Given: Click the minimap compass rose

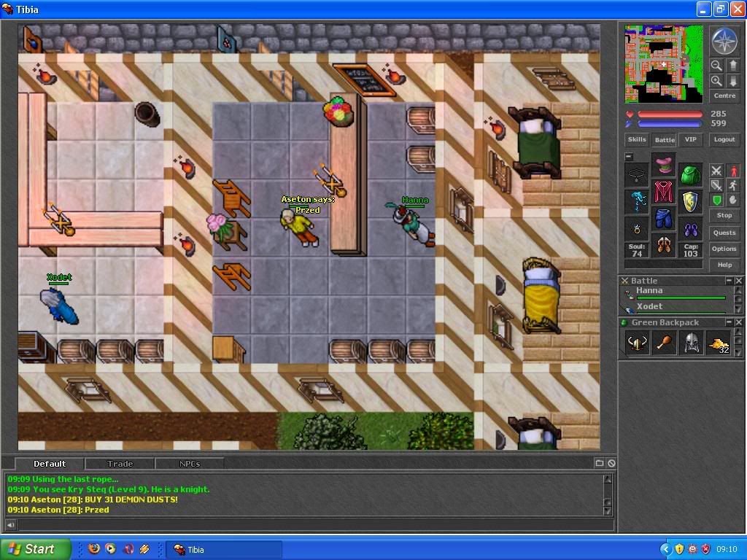Looking at the screenshot, I should click(x=724, y=41).
